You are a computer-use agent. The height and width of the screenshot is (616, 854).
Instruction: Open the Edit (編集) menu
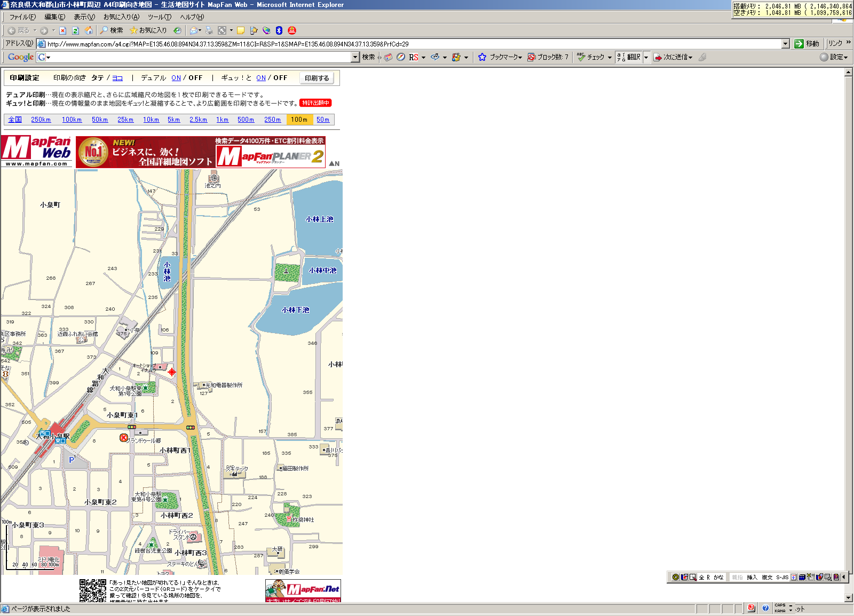[x=54, y=17]
